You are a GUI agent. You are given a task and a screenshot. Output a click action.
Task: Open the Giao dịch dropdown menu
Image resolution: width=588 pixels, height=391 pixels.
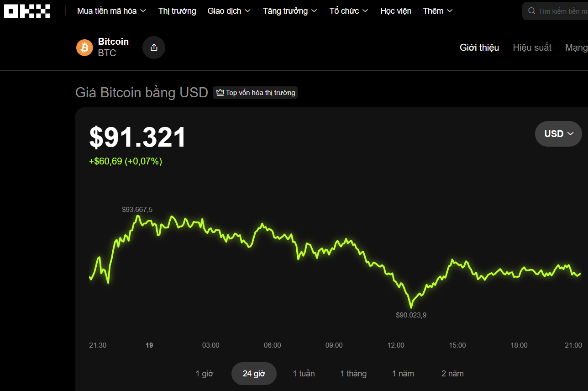click(x=229, y=11)
